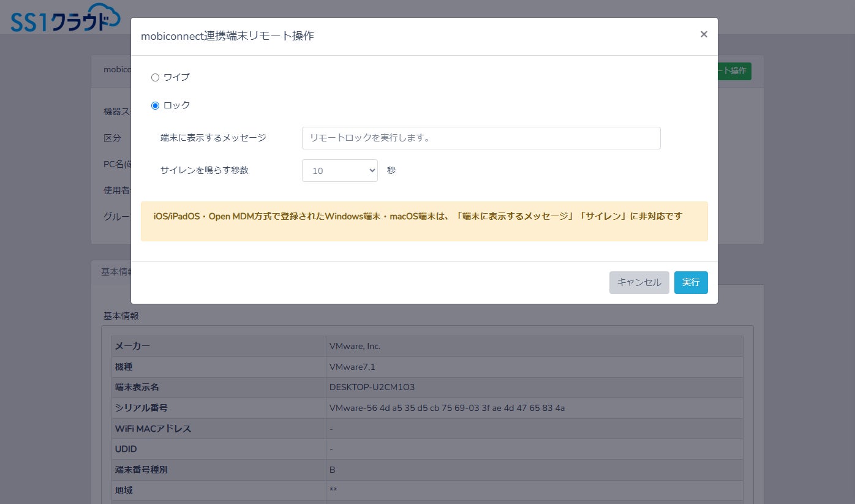Image resolution: width=855 pixels, height=504 pixels.
Task: Click the DESKTOP-U2CM1O3 device name cell
Action: pyautogui.click(x=534, y=387)
